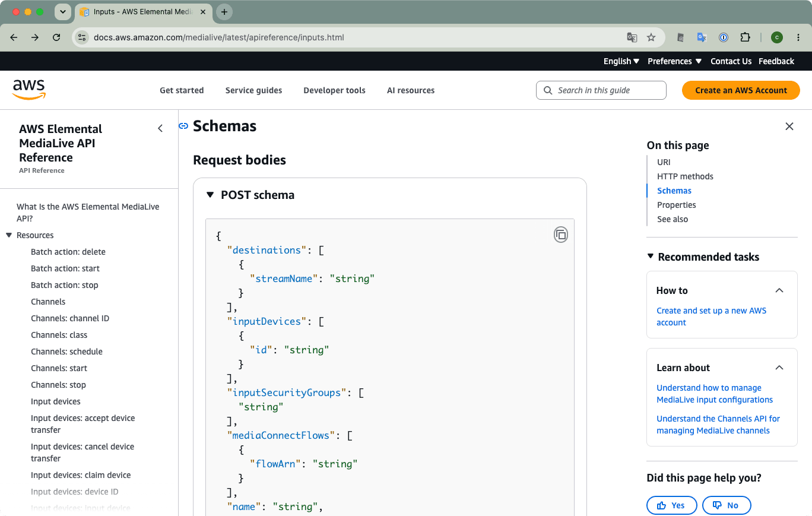Collapse the Recommended tasks section

coord(651,257)
